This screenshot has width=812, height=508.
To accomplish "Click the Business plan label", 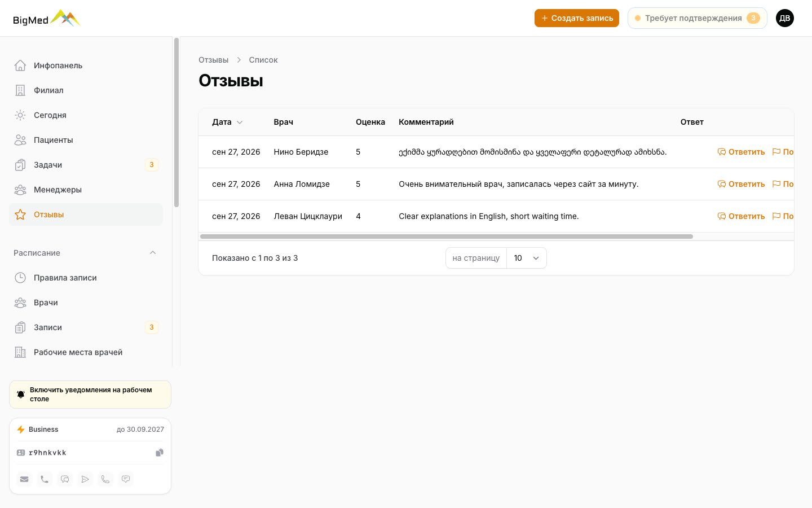I will (x=43, y=430).
